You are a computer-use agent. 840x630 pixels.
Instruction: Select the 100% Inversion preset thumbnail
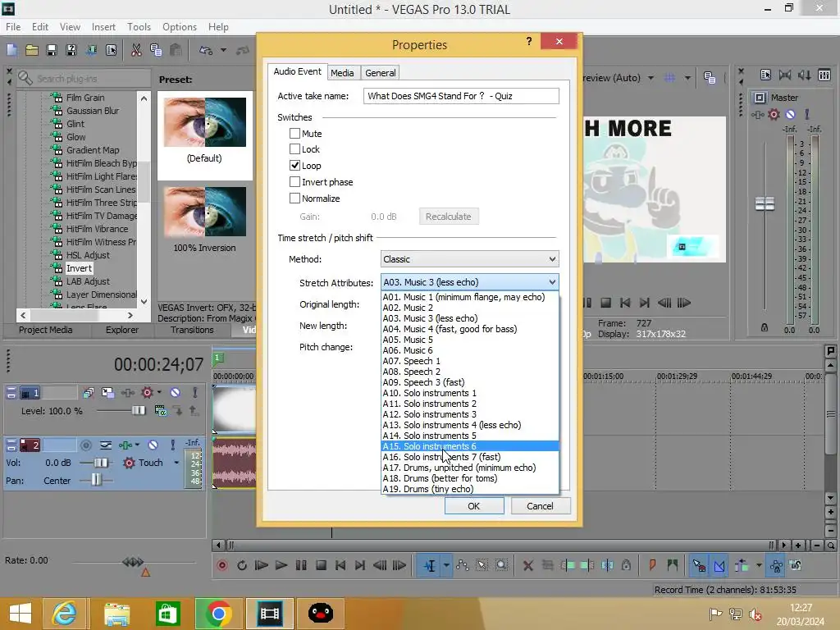click(x=204, y=212)
